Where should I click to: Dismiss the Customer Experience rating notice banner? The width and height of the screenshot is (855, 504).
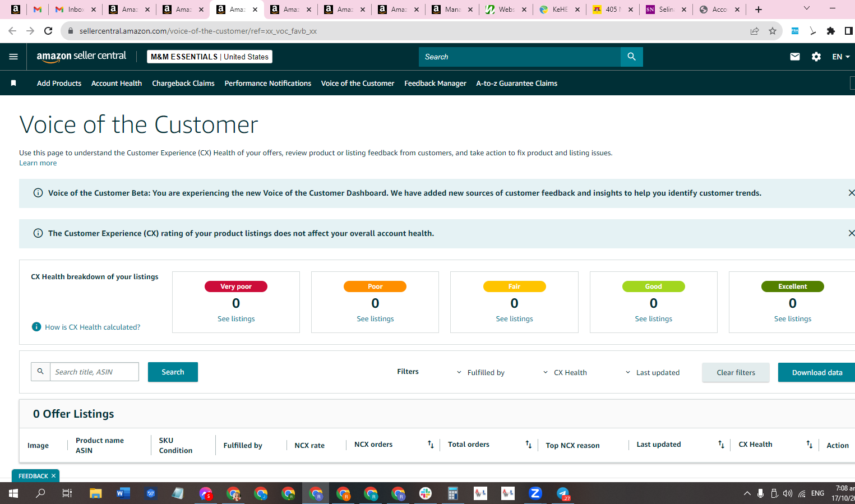[851, 233]
